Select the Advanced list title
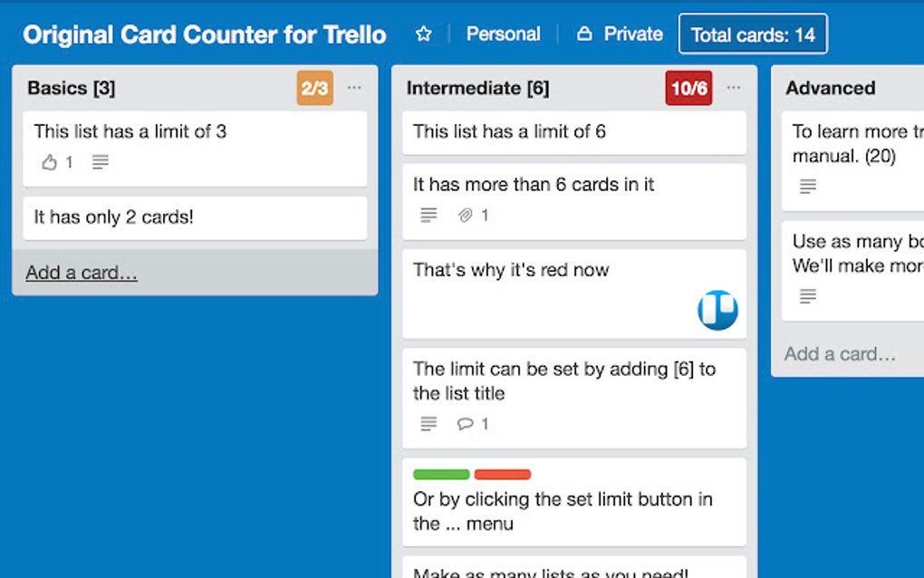Screen dimensions: 924x578 830,88
